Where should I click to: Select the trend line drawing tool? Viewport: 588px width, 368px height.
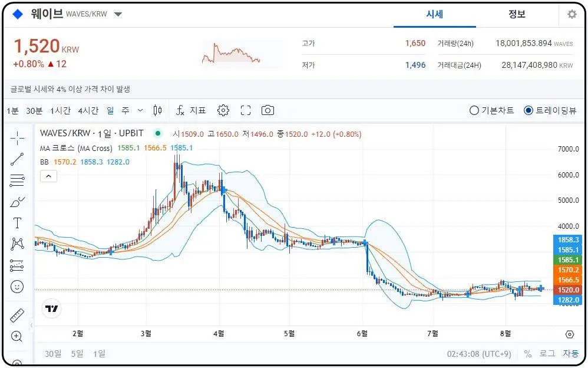[x=17, y=159]
